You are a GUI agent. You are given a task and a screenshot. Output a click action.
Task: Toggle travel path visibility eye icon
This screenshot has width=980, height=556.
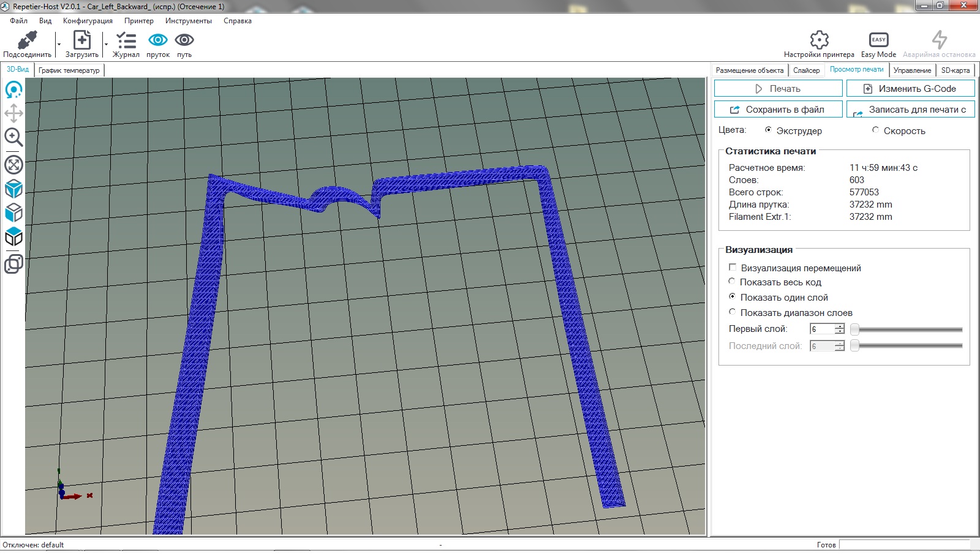tap(184, 40)
